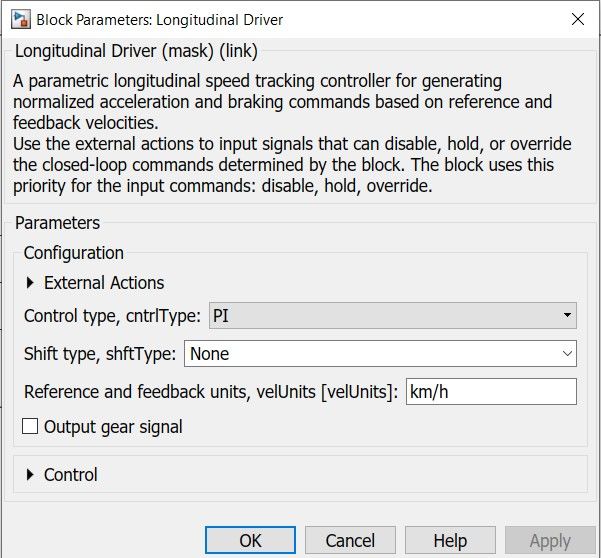Open Help for the Longitudinal Driver block

[450, 541]
